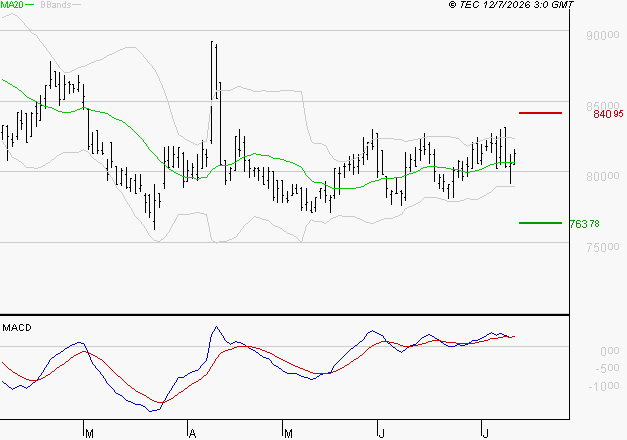The height and width of the screenshot is (440, 627).
Task: Click the second M month marker
Action: click(288, 434)
